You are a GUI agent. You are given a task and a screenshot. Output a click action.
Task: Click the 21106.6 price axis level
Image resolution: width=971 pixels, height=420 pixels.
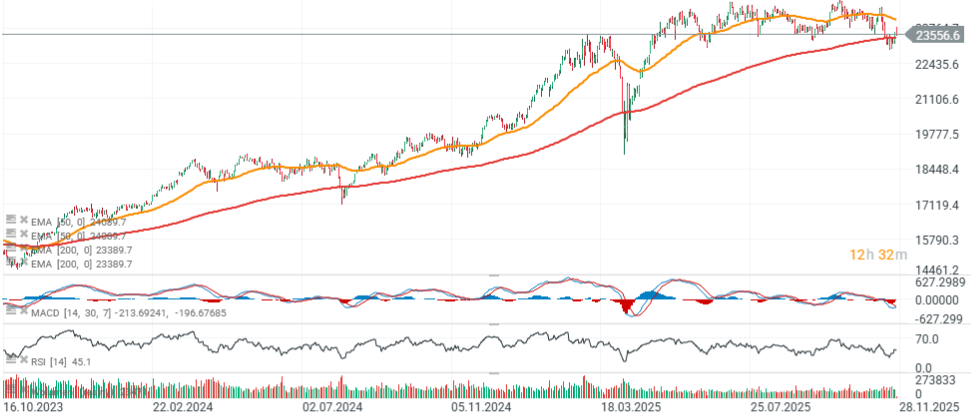938,100
